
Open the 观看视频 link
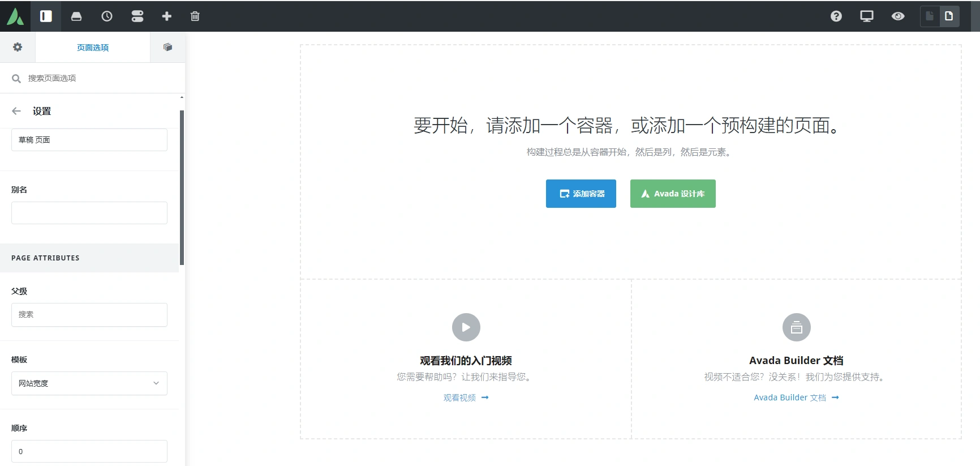click(x=466, y=398)
